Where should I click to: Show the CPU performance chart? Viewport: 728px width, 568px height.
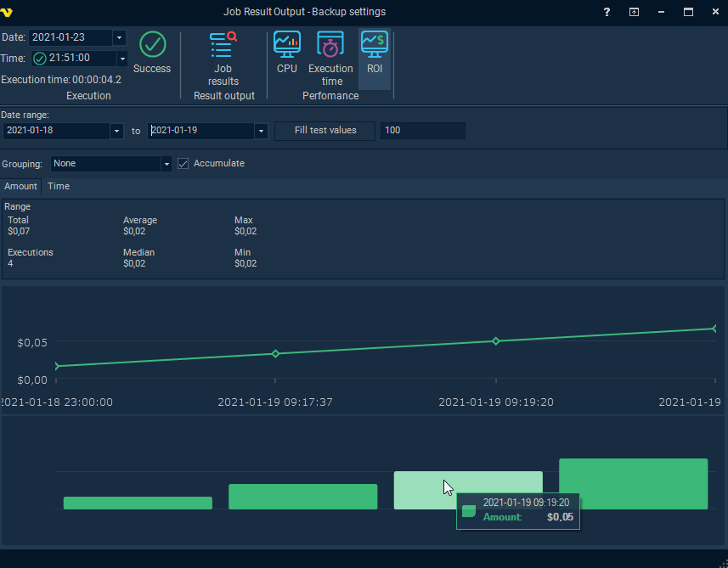tap(287, 53)
